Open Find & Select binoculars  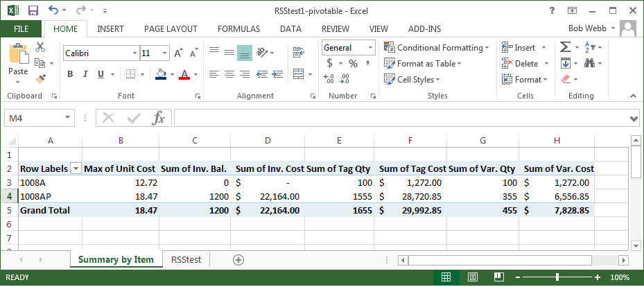point(590,63)
